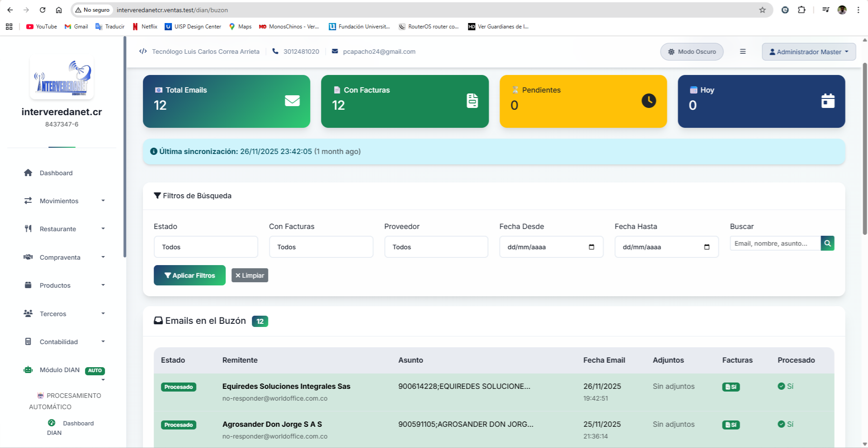Screen dimensions: 868x448
Task: Open Gmail from the bookmarks bar
Action: (76, 27)
